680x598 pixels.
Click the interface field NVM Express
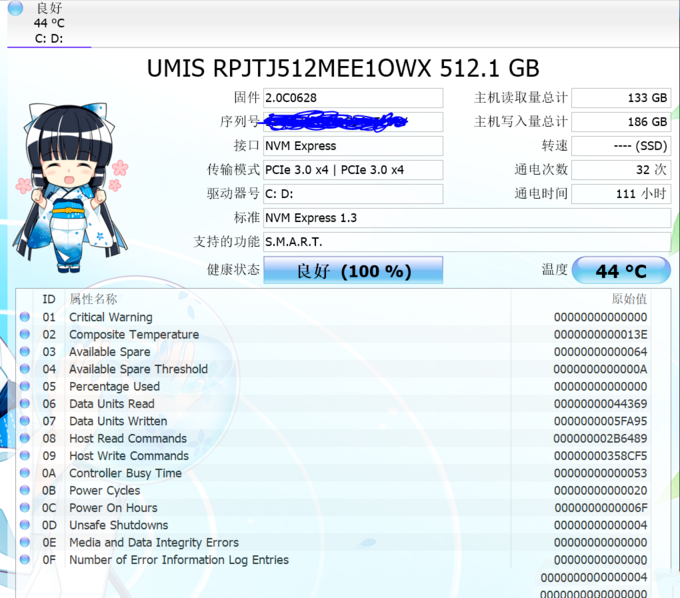[353, 146]
